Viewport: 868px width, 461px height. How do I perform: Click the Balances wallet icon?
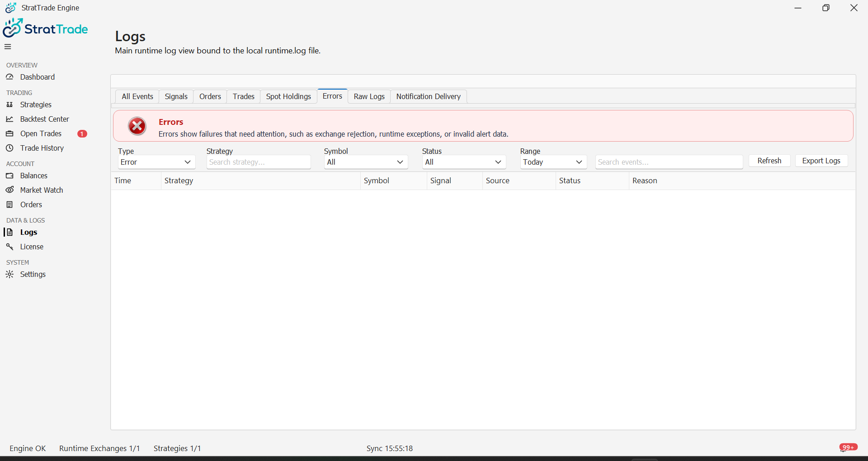9,176
